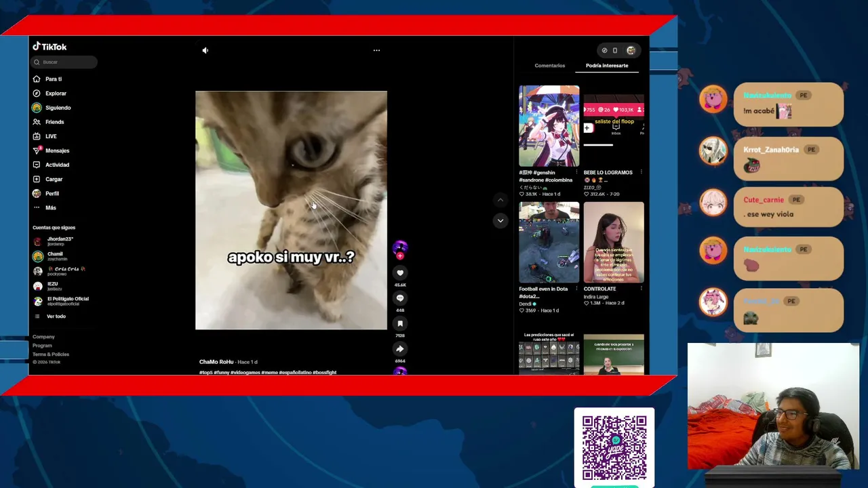Open the phone app icon in toolbar

[x=615, y=50]
